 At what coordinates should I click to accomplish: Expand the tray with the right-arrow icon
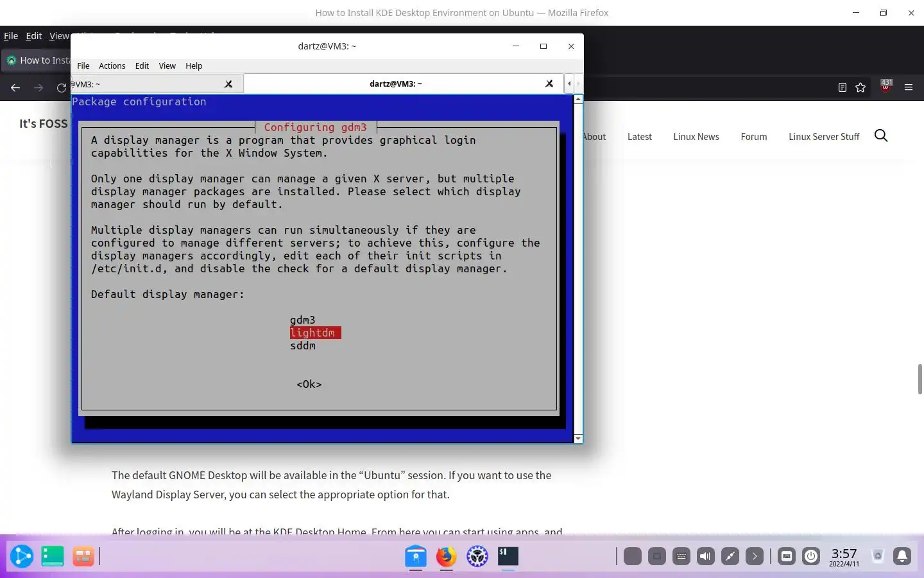click(x=755, y=556)
